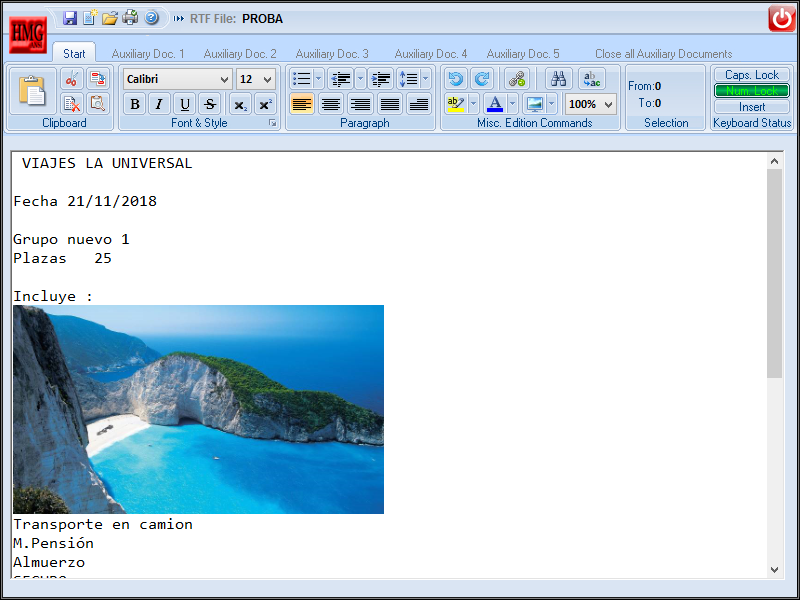Undo the last edit

click(456, 79)
